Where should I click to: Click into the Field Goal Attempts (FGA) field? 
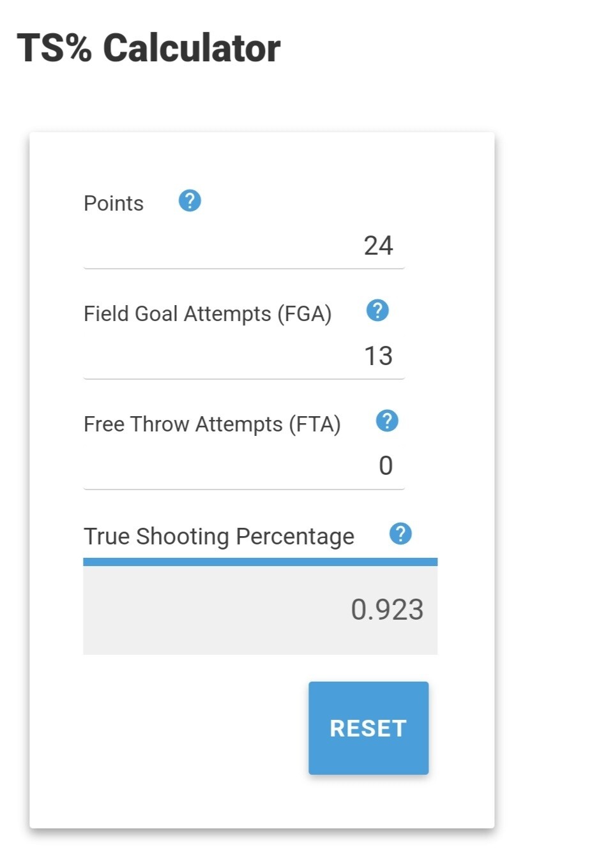243,356
